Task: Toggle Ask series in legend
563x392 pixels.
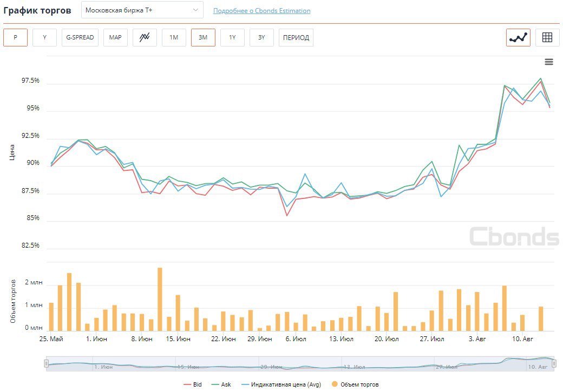Action: point(221,384)
